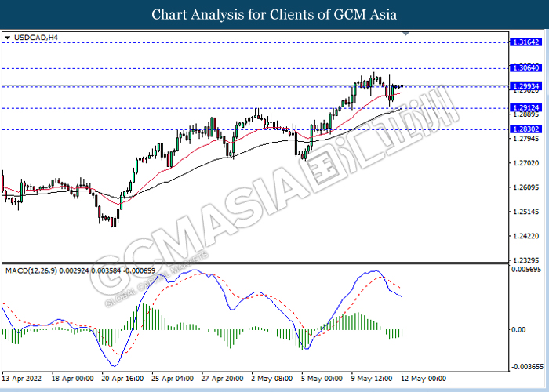Click the 25 Apr 04:00 time label

coord(173,379)
